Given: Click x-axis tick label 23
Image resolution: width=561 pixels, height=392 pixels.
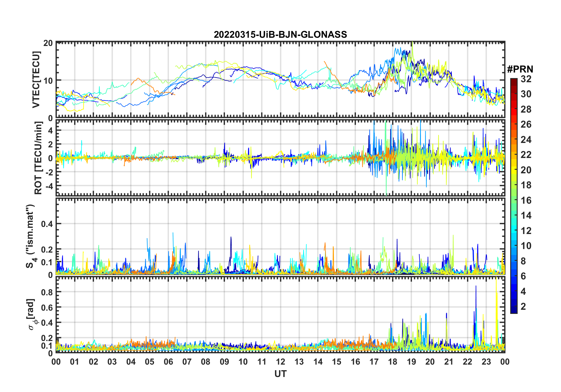Looking at the screenshot, I should tap(486, 362).
